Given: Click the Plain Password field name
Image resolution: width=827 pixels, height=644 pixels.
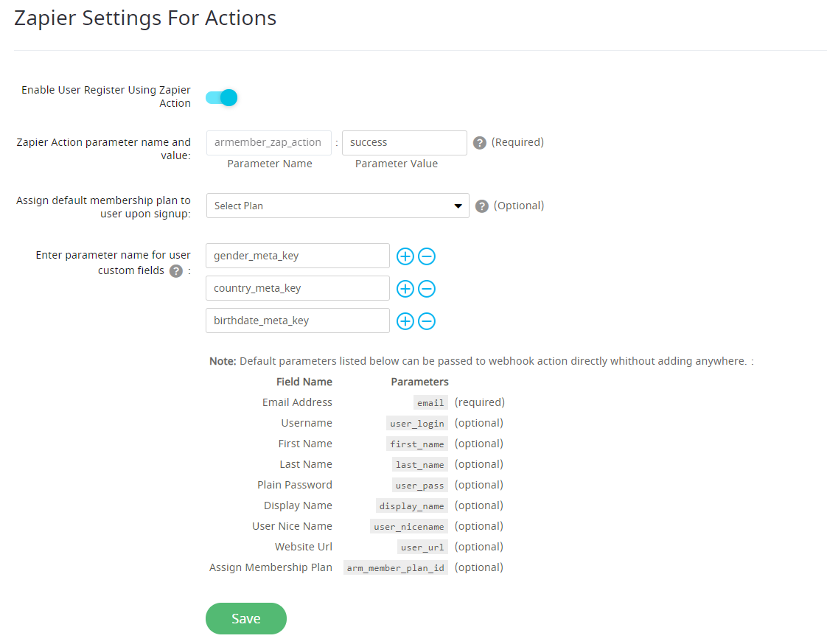Looking at the screenshot, I should pos(295,485).
